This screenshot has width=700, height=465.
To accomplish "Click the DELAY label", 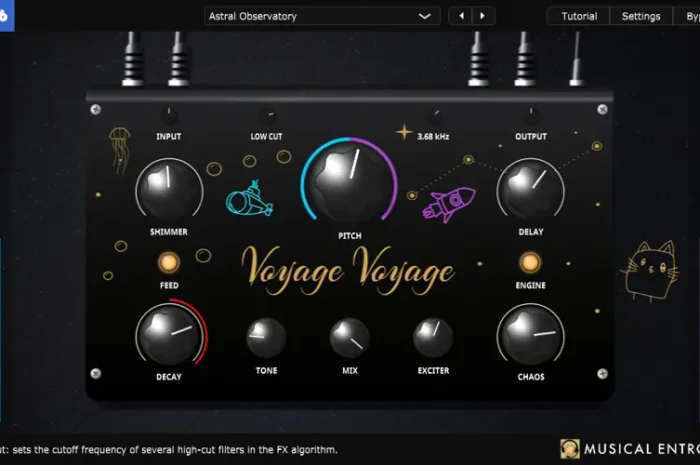I will point(531,232).
